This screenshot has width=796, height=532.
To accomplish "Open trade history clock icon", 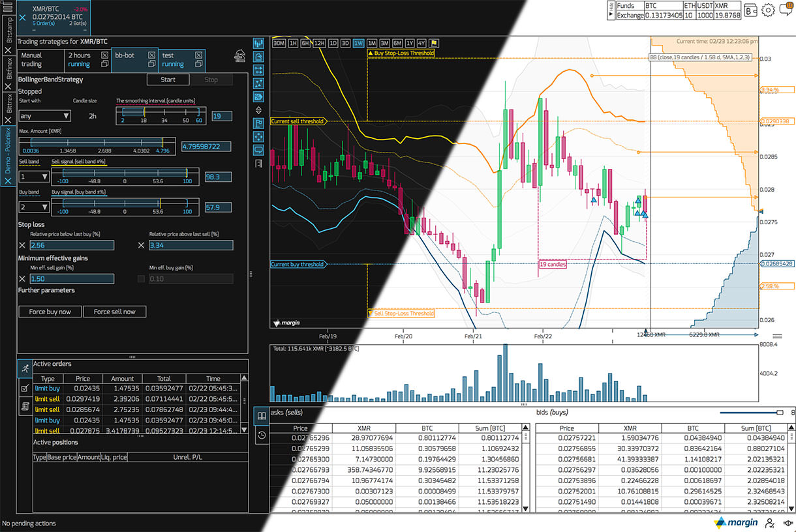I will click(261, 435).
